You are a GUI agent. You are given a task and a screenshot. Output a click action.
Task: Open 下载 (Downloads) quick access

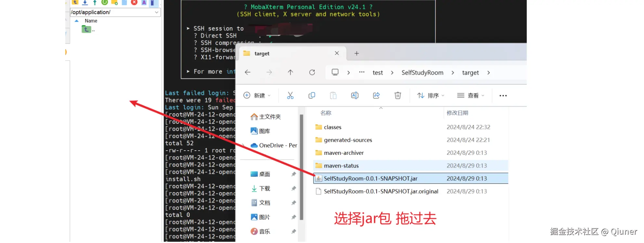point(261,188)
